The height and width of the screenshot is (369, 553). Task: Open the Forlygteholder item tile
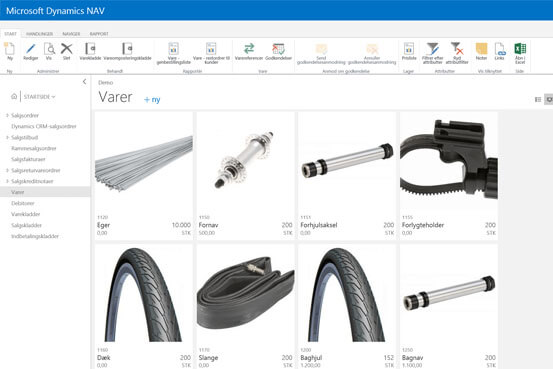(x=449, y=176)
